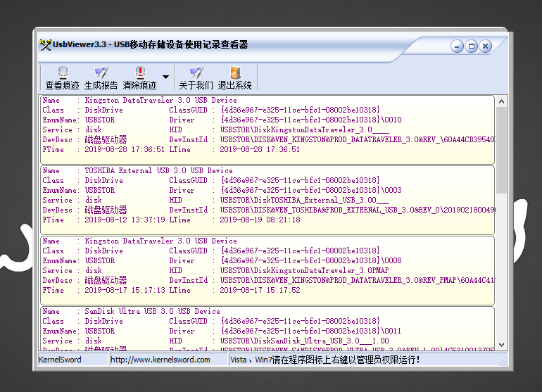Select the SanDisk Ultra USB 3.0 device name
The width and height of the screenshot is (542, 392).
(x=153, y=312)
